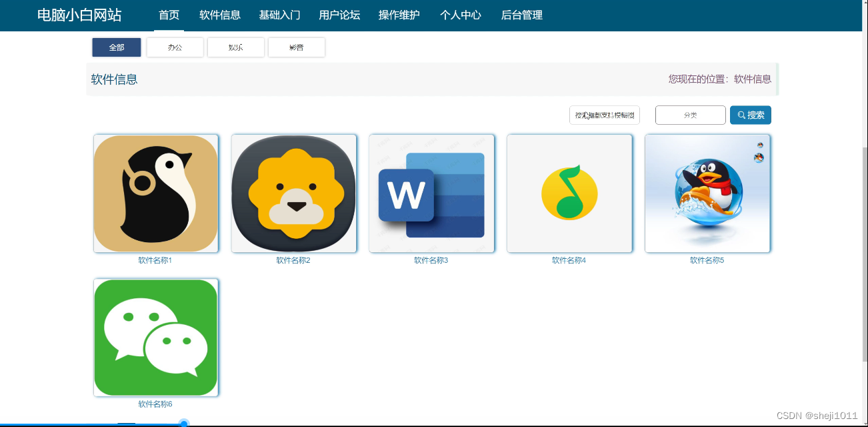Open 后台管理 in the navigation bar
The width and height of the screenshot is (868, 427).
[x=522, y=15]
